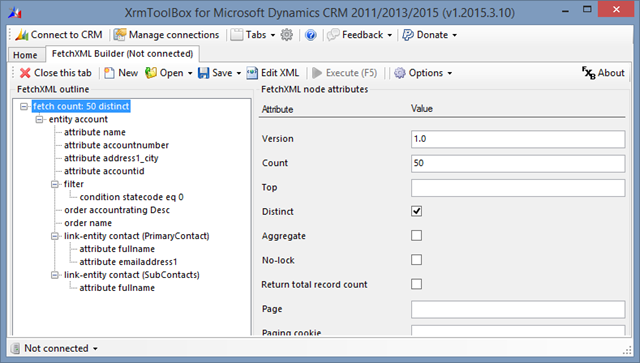Viewport: 640px width, 363px height.
Task: Click the red X close tab icon
Action: coord(25,73)
